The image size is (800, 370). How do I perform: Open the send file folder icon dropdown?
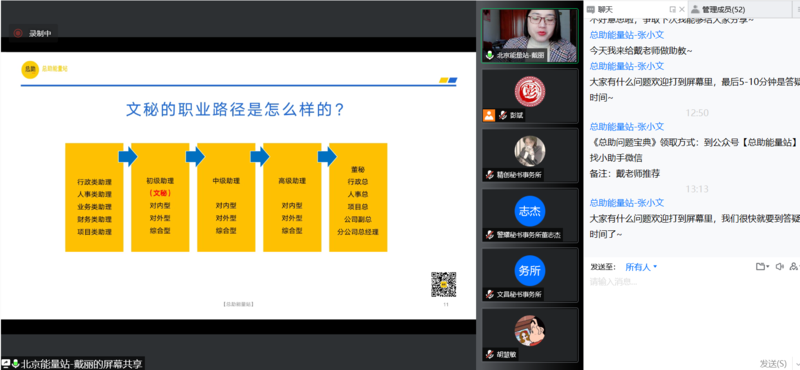click(762, 266)
